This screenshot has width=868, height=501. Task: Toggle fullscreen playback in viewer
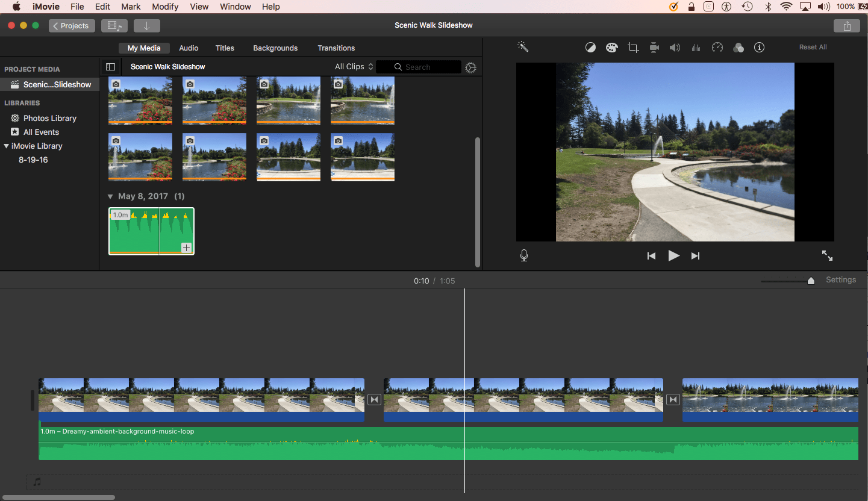pyautogui.click(x=827, y=256)
